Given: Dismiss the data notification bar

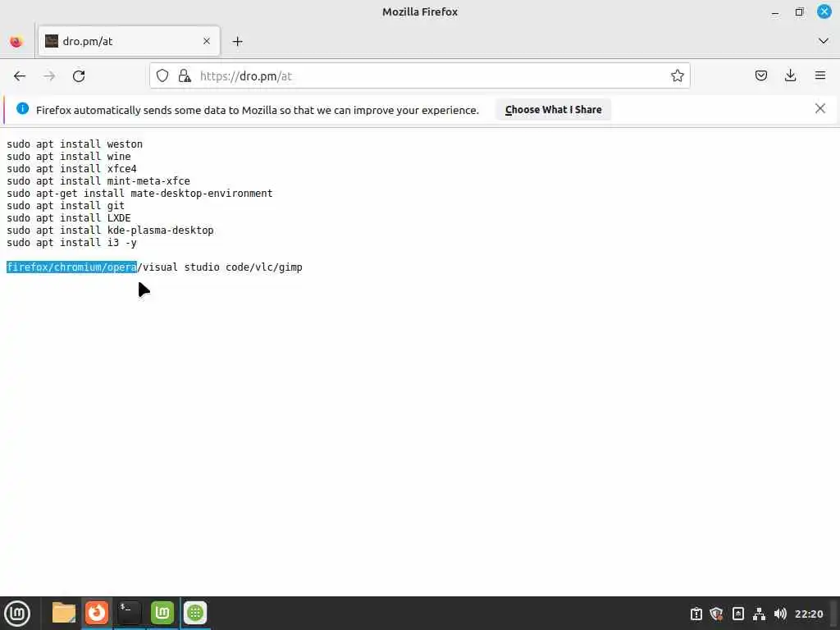Looking at the screenshot, I should click(x=820, y=109).
